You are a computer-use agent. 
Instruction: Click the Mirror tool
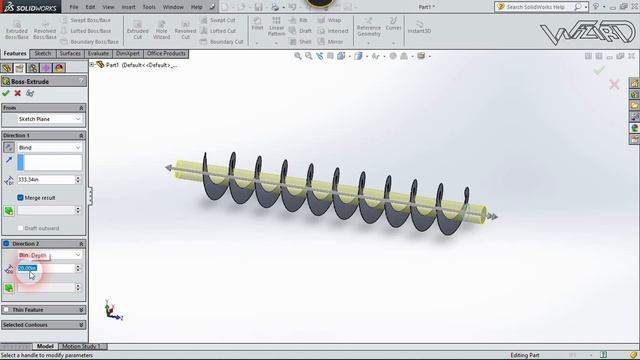[x=330, y=42]
